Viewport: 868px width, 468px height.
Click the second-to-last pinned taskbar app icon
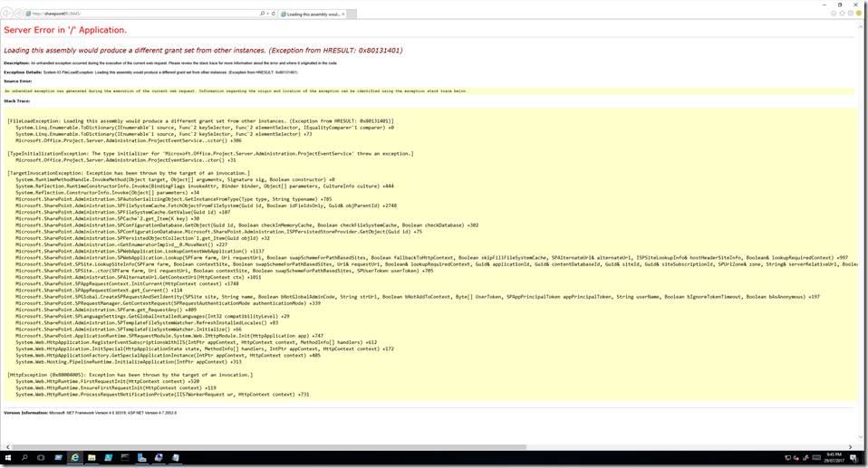(x=159, y=458)
